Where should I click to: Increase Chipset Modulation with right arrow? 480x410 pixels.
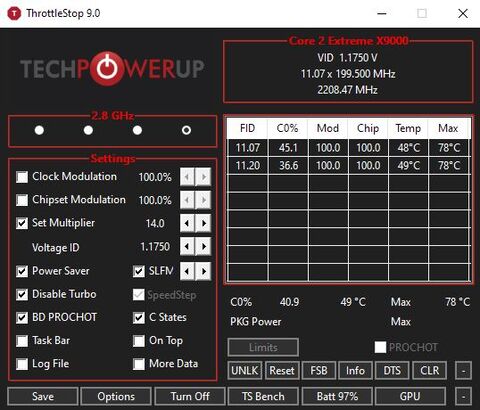point(203,200)
